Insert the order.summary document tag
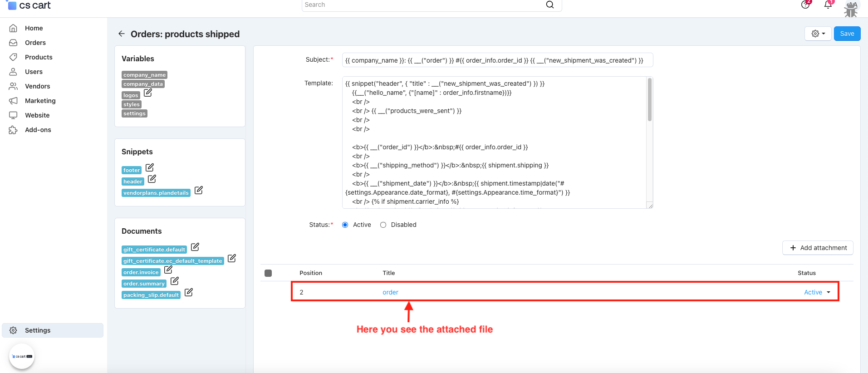 click(144, 284)
